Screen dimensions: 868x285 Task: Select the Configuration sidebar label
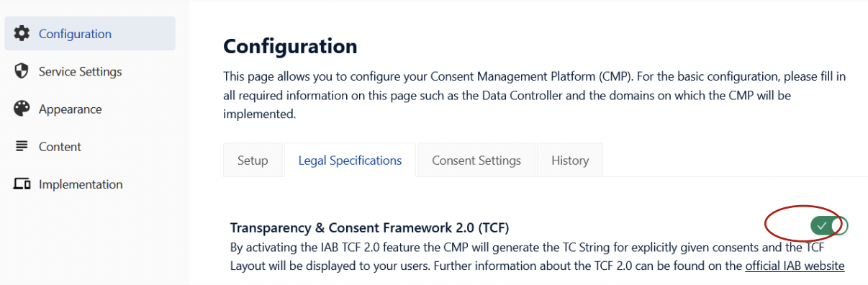tap(75, 34)
